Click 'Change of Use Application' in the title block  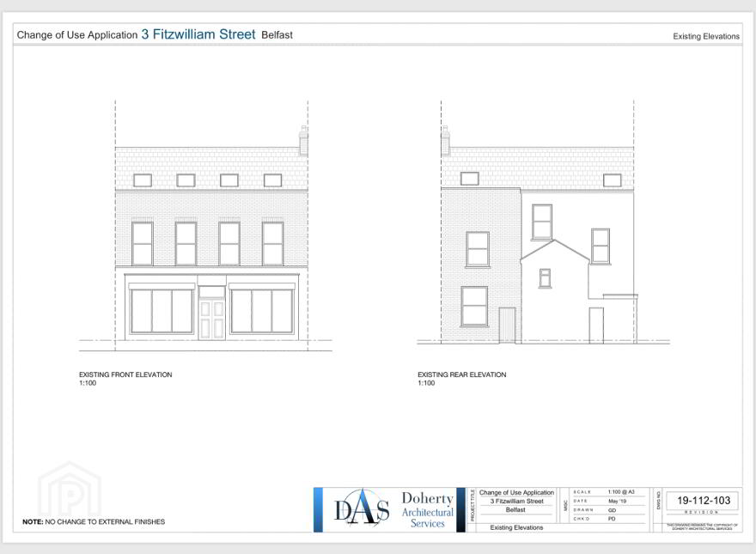(x=516, y=492)
